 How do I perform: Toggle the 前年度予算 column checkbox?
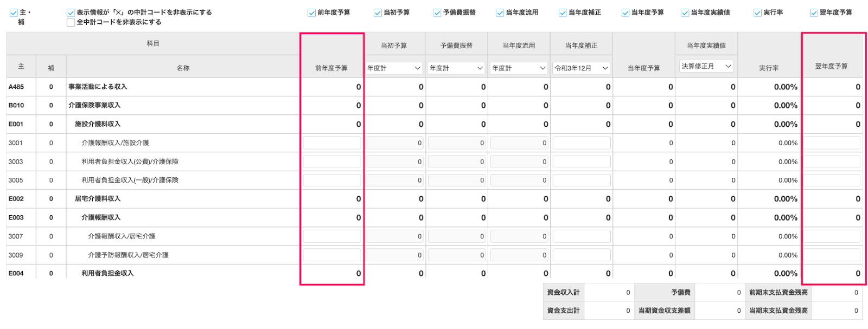coord(311,12)
